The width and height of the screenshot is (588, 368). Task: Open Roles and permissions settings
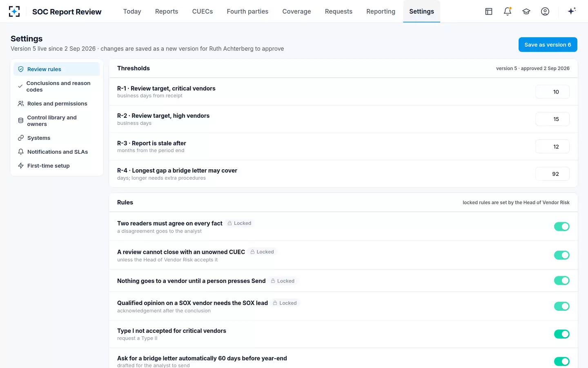point(57,103)
